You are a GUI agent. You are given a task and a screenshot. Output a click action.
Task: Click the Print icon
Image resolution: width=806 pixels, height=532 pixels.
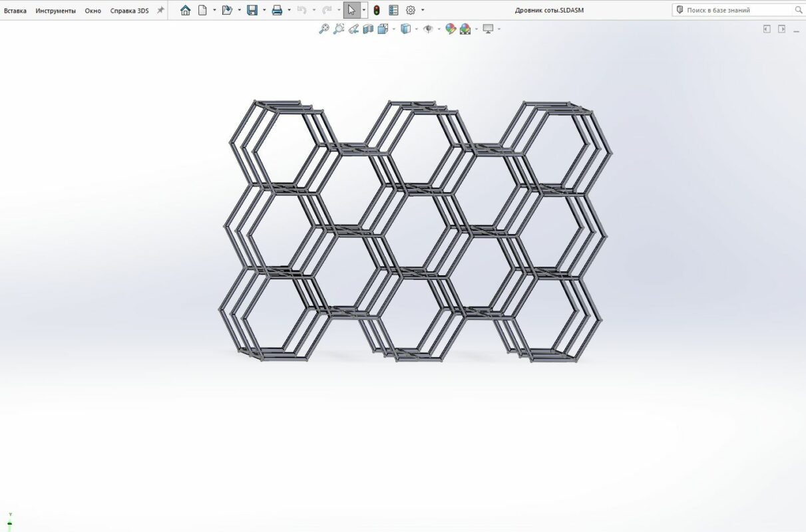pos(277,10)
